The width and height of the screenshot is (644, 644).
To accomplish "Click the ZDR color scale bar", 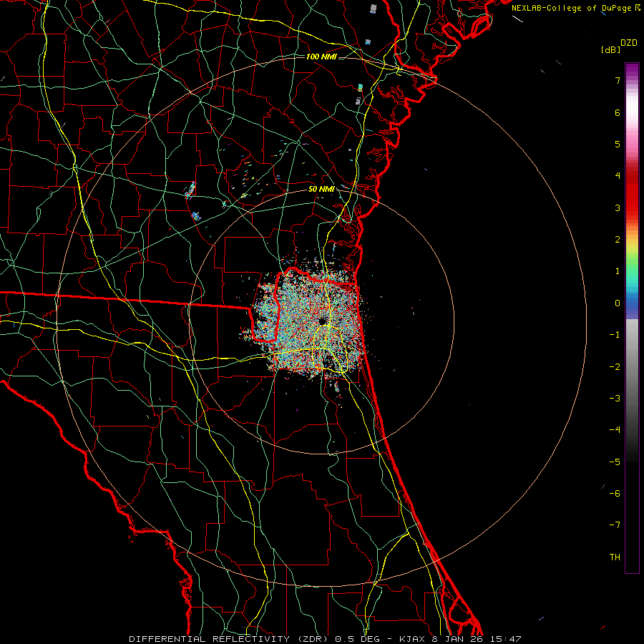I will (x=632, y=318).
